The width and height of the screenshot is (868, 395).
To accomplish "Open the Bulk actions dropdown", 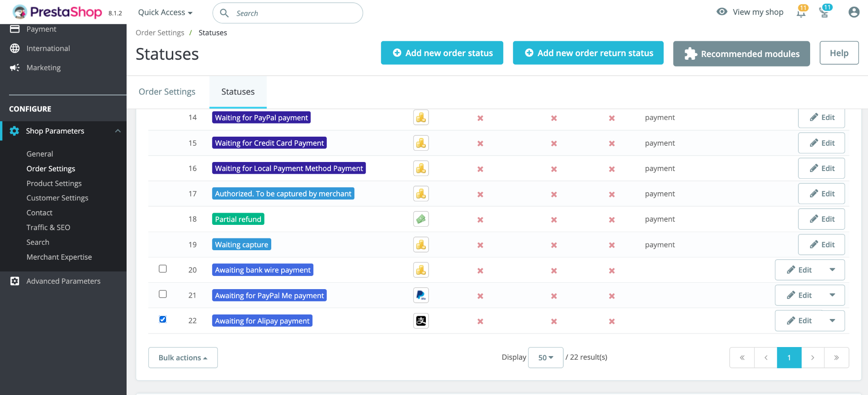I will [183, 357].
